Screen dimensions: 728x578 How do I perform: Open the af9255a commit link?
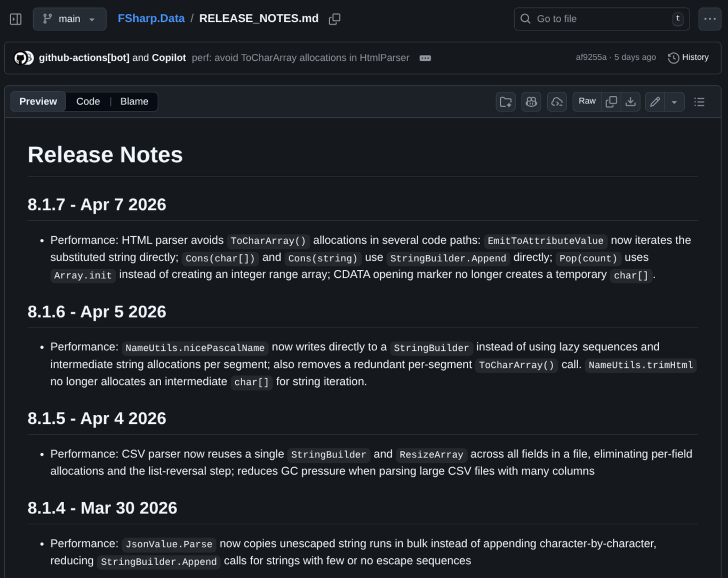click(591, 58)
